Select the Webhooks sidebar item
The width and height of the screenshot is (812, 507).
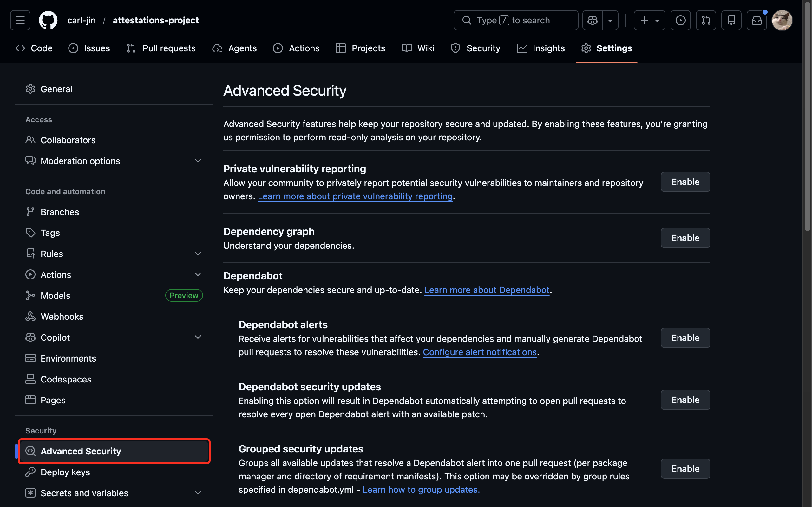coord(62,316)
